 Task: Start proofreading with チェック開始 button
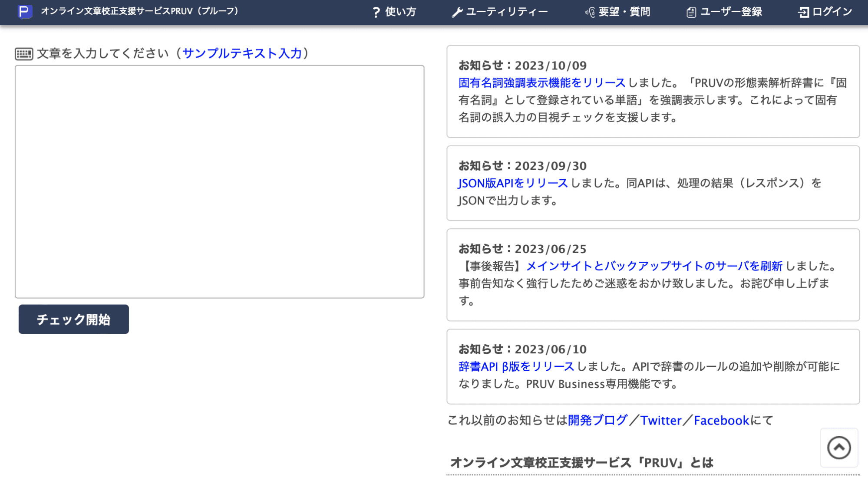click(x=73, y=319)
